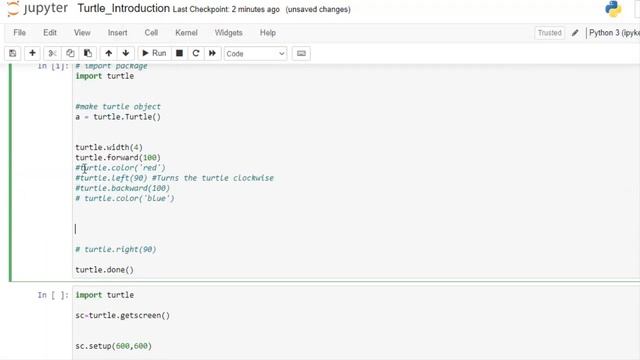Image resolution: width=640 pixels, height=360 pixels.
Task: Open the Kernel menu
Action: point(186,33)
